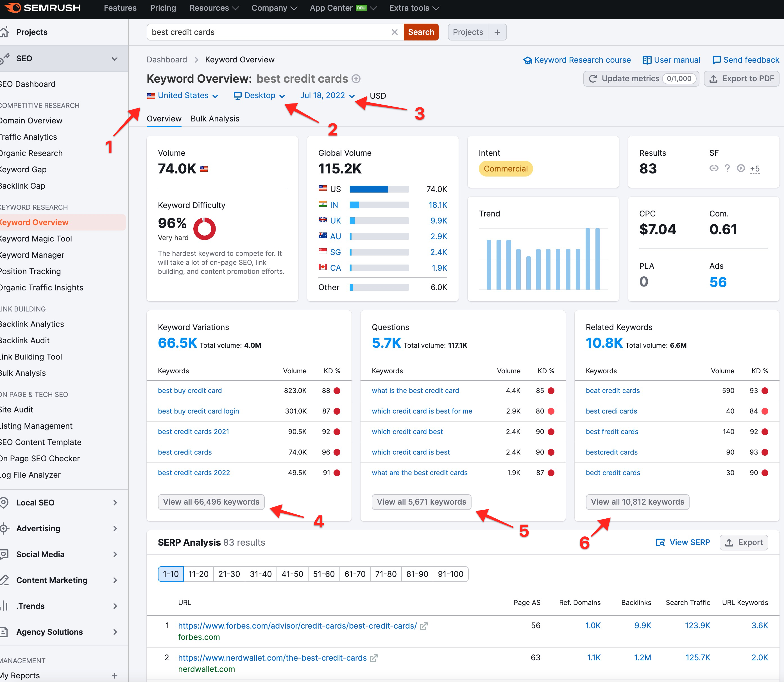Image resolution: width=784 pixels, height=682 pixels.
Task: Click the video SERP feature play icon
Action: [741, 168]
